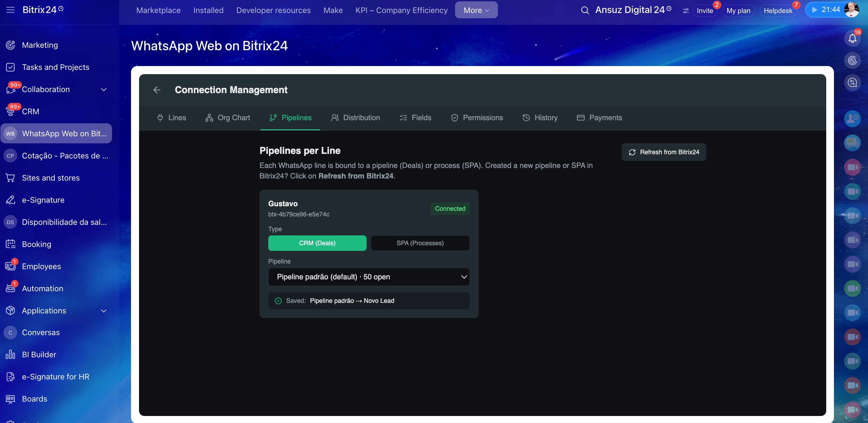Open the Permissions tab
The width and height of the screenshot is (868, 423).
477,118
